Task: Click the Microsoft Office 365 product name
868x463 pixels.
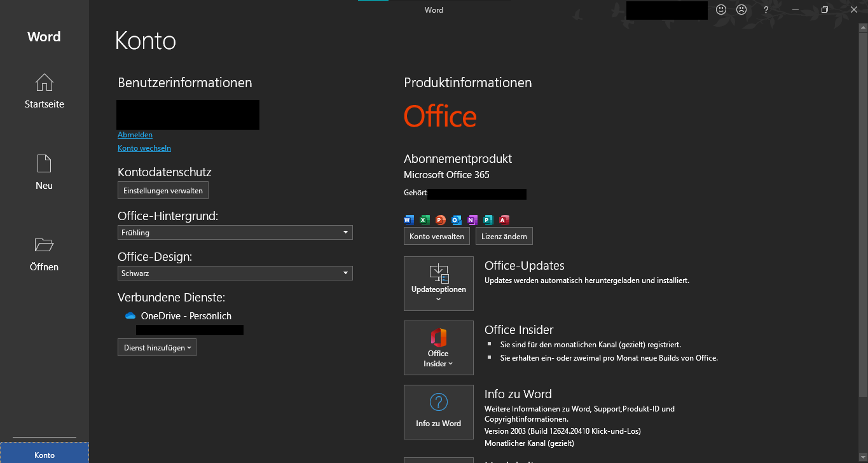Action: coord(446,174)
